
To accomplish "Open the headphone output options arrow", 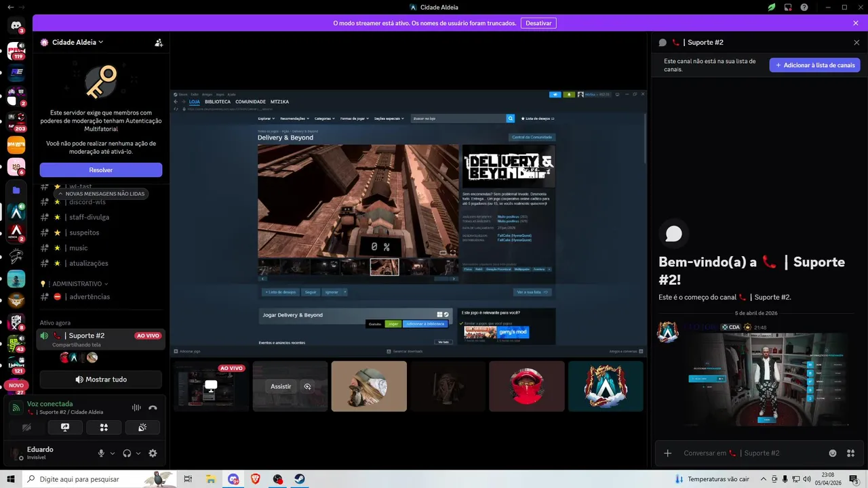I will [138, 453].
